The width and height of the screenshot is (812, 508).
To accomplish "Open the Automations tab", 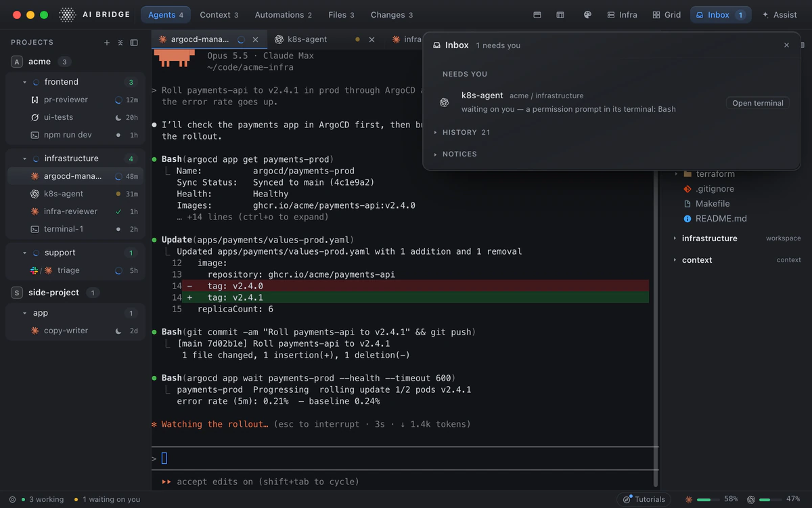I will [x=284, y=15].
